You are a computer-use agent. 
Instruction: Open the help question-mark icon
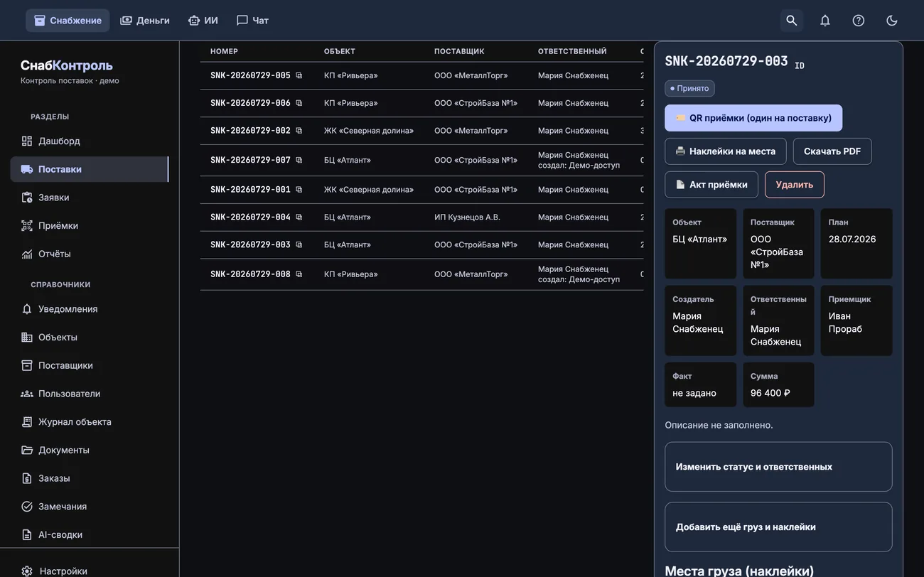858,21
